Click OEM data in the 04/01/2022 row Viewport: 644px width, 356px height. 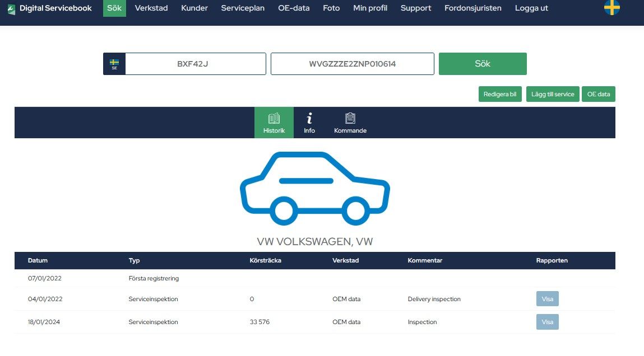(346, 299)
